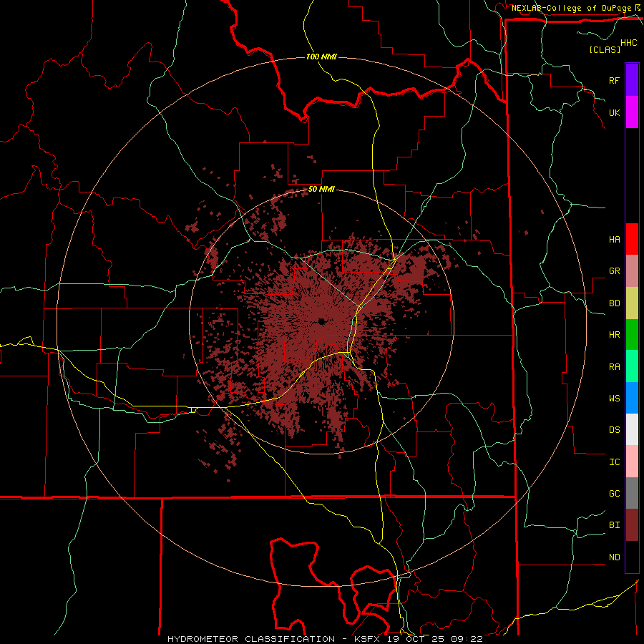This screenshot has width=644, height=644.
Task: Click the RA legend label
Action: 615,367
